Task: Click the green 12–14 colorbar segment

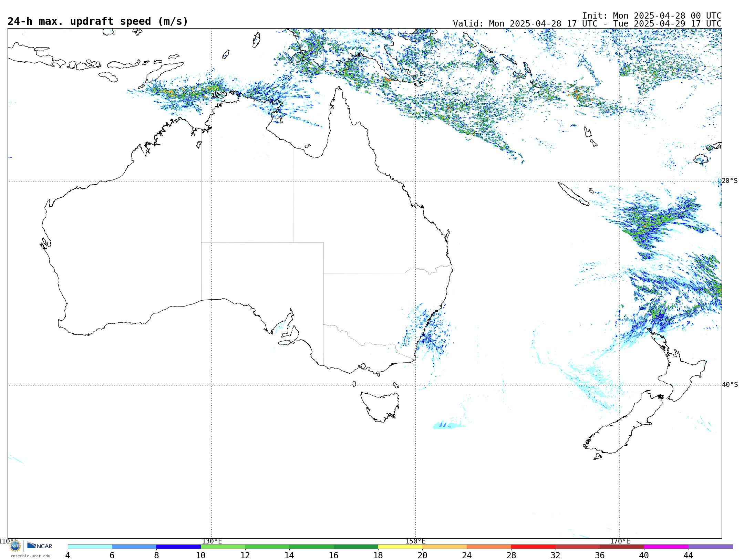Action: coord(267,547)
